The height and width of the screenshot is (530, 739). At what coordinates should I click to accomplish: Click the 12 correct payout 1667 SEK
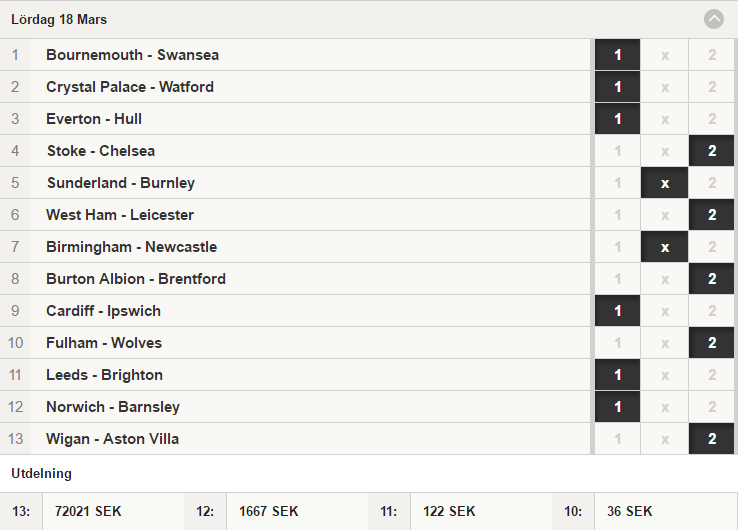(269, 511)
